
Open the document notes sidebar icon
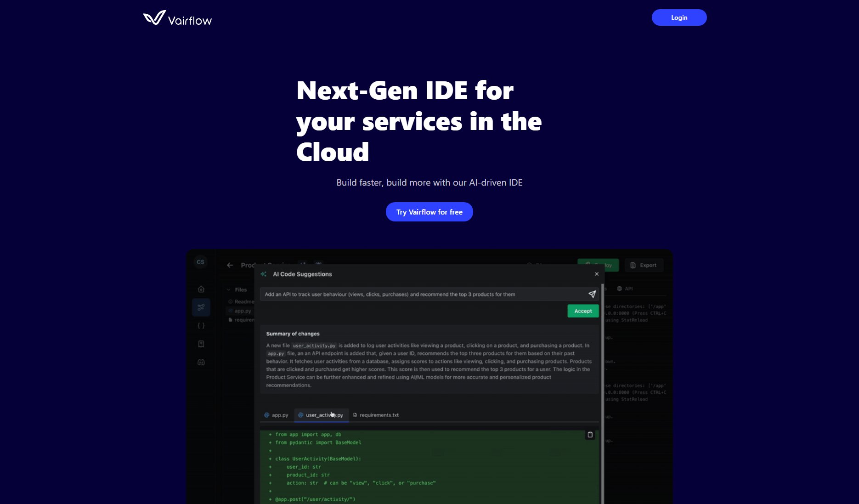point(201,344)
